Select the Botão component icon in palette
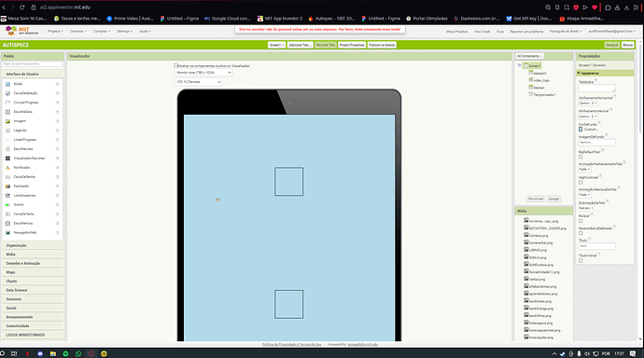 point(7,84)
